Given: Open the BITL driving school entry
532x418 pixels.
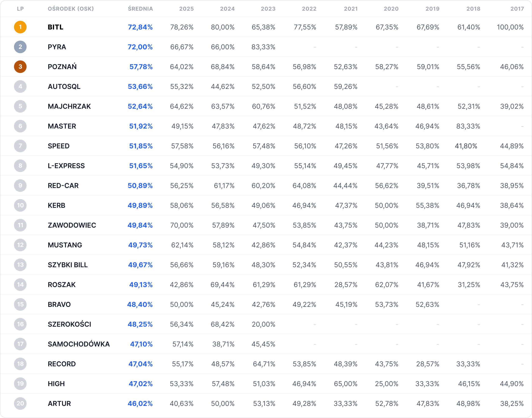Looking at the screenshot, I should (x=56, y=27).
